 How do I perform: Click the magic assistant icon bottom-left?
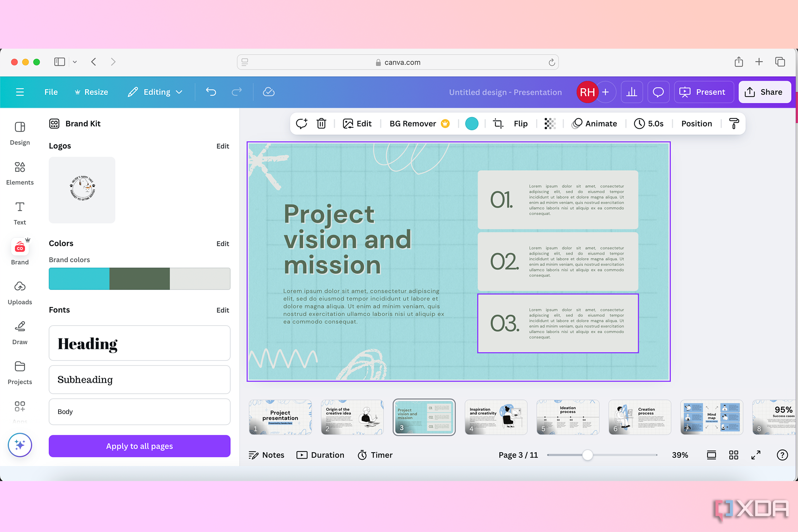tap(20, 444)
